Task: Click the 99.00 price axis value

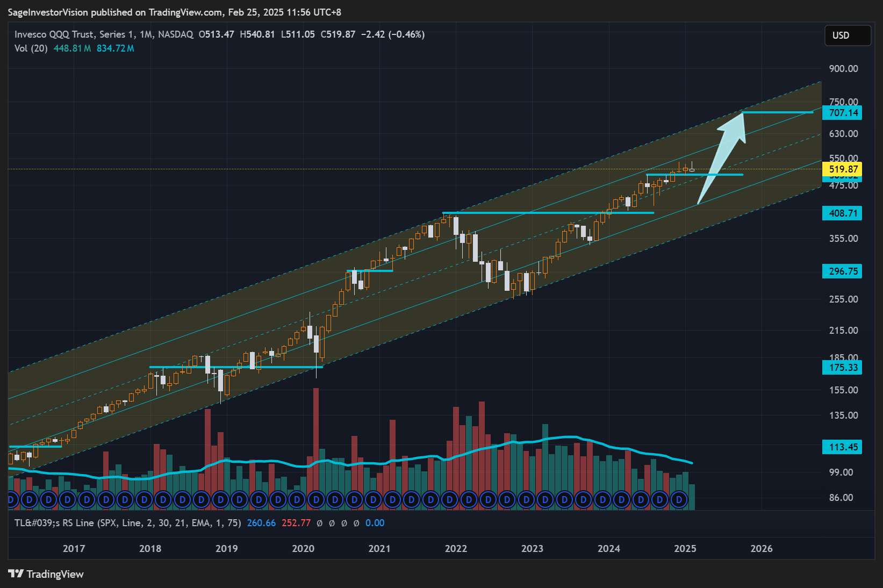Action: point(841,472)
